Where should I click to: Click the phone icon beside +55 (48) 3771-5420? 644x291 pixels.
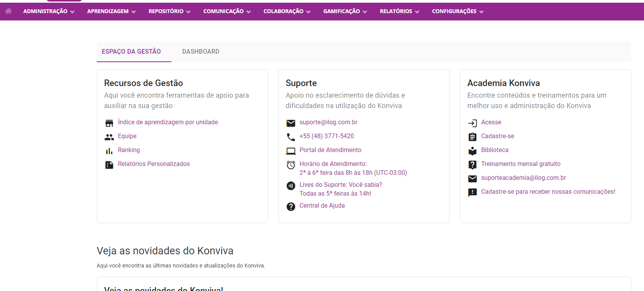pyautogui.click(x=291, y=137)
